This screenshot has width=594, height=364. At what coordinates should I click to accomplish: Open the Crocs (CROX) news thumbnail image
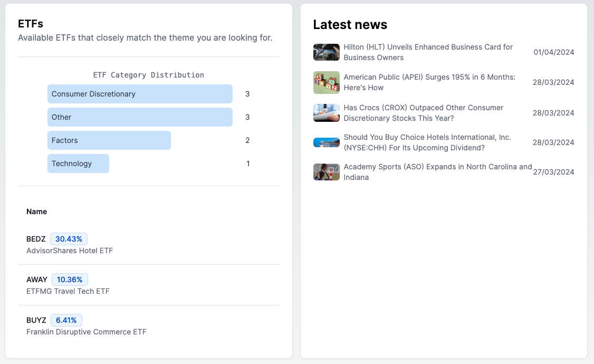tap(326, 113)
